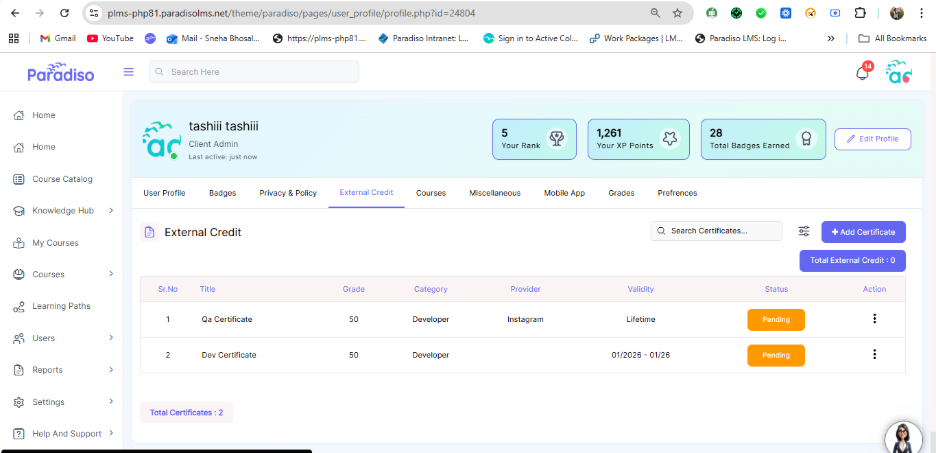Click the Add Certificate button

863,232
